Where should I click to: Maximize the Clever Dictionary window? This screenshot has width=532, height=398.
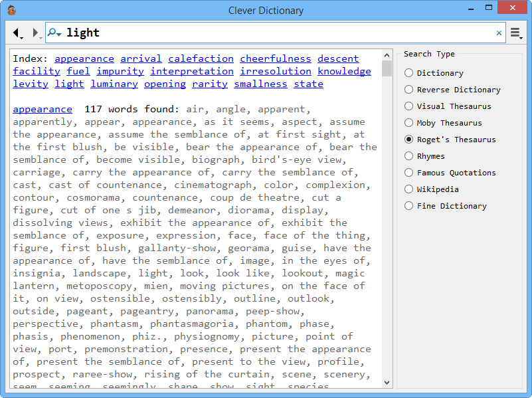(489, 8)
